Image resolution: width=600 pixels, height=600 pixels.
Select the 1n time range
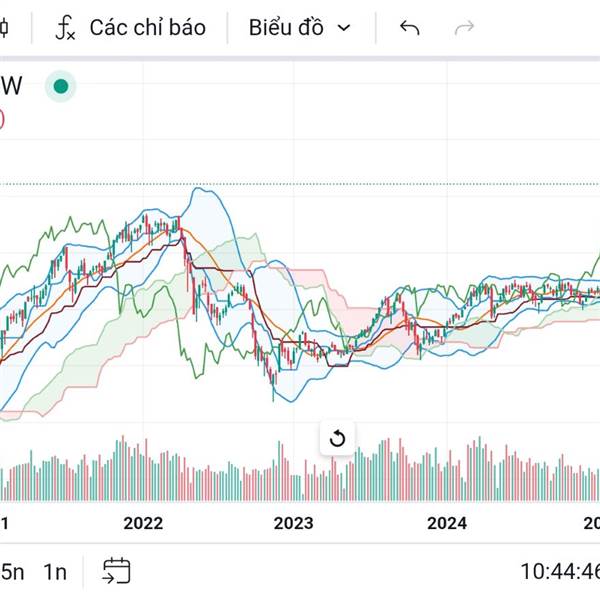[55, 572]
